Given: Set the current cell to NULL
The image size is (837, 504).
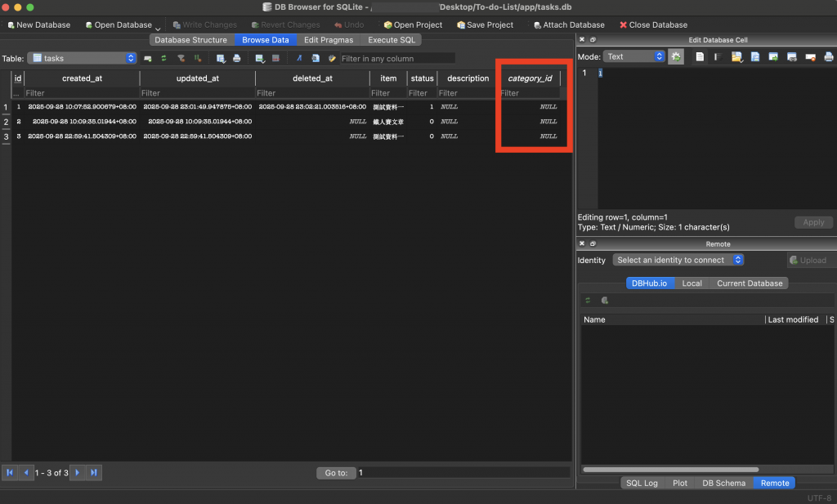Looking at the screenshot, I should pos(810,56).
